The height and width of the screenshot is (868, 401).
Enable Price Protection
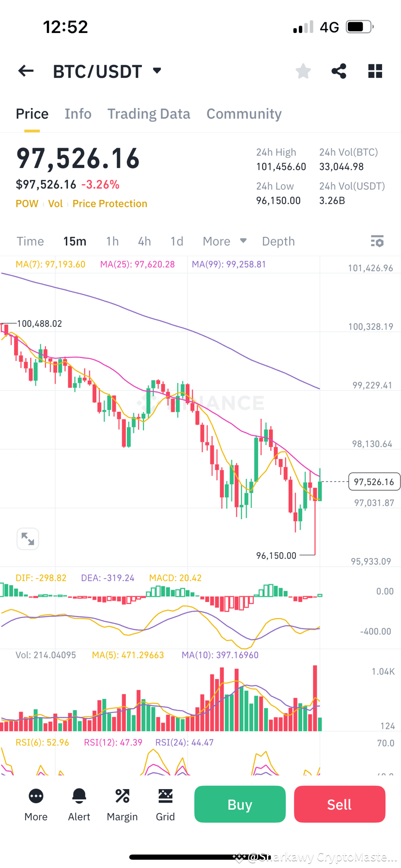109,203
